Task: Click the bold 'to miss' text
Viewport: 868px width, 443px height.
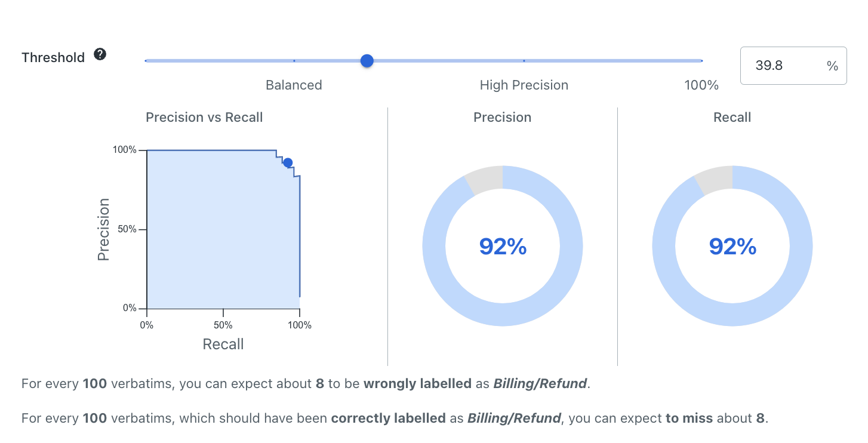Action: (689, 419)
